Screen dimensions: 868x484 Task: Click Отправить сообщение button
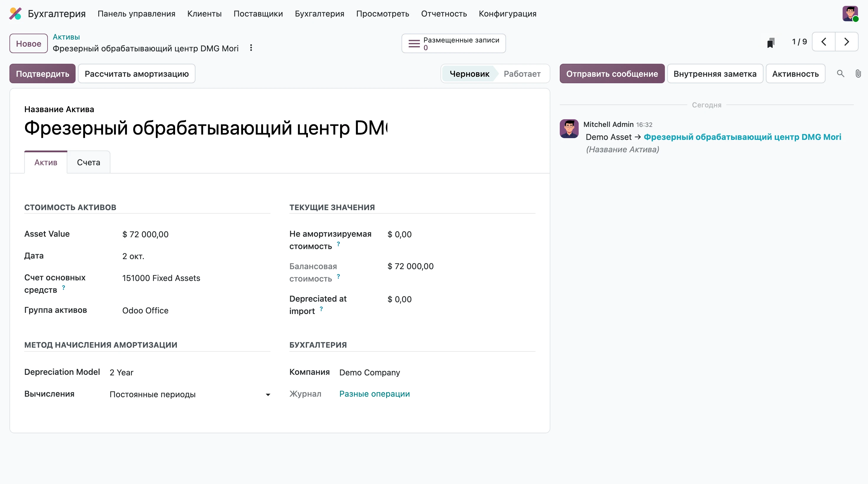[612, 73]
